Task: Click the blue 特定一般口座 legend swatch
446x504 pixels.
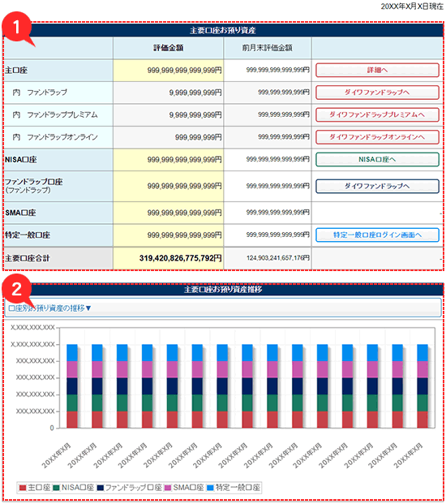Action: 210,488
